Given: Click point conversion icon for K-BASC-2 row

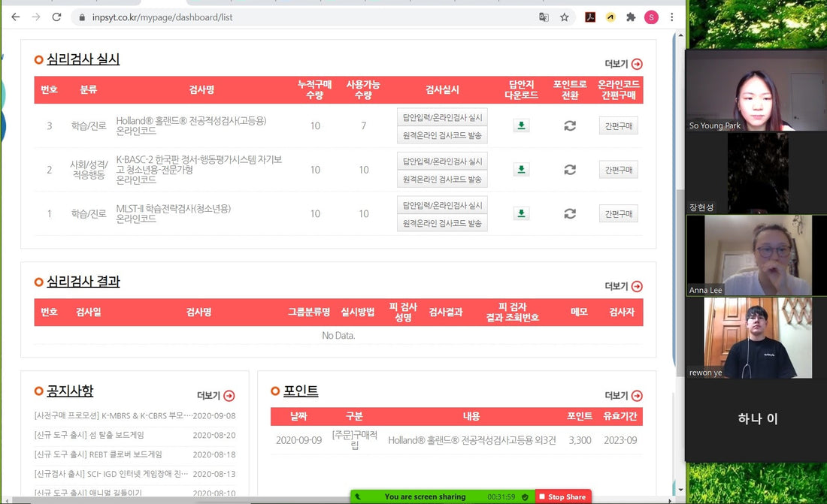Looking at the screenshot, I should pos(570,170).
